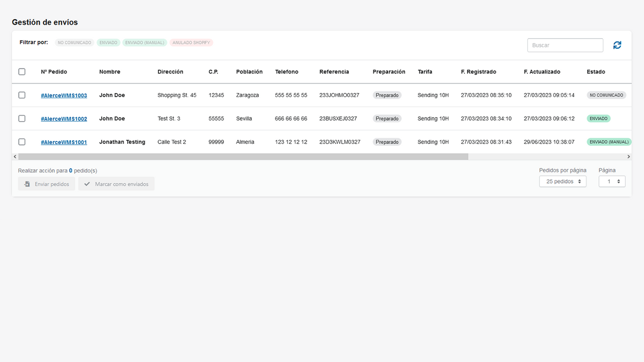
Task: Open order link #AlerceWMS1003
Action: point(64,96)
